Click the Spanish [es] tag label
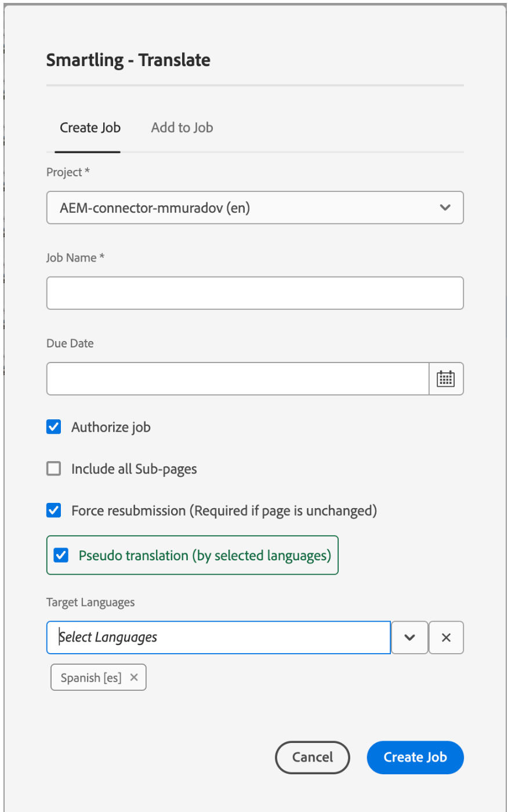Screen dimensions: 508x812 [91, 677]
